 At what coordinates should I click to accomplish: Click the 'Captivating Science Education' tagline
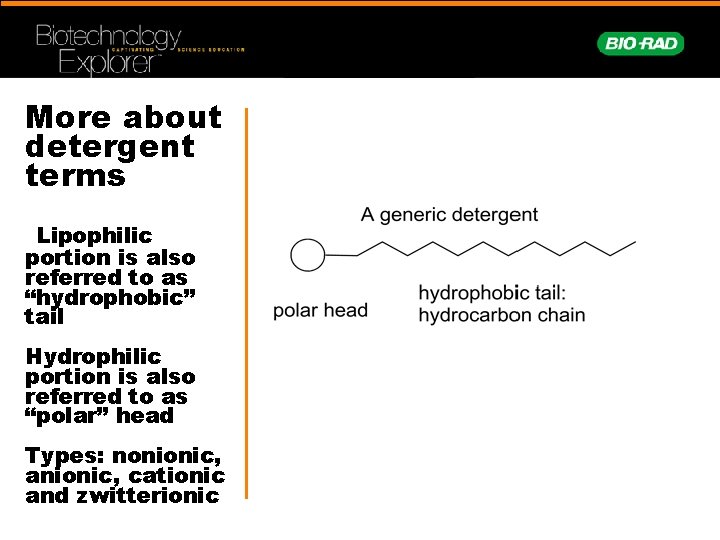tap(178, 50)
